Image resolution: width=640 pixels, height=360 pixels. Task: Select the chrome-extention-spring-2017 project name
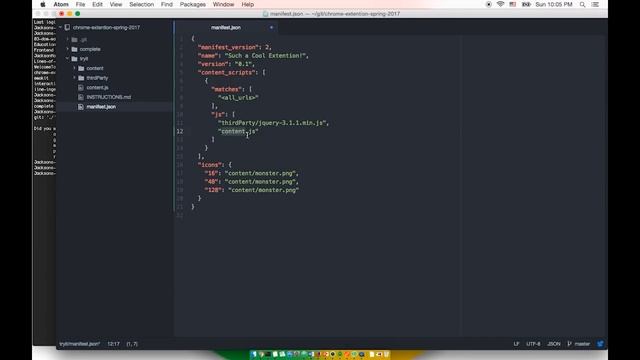(106, 27)
